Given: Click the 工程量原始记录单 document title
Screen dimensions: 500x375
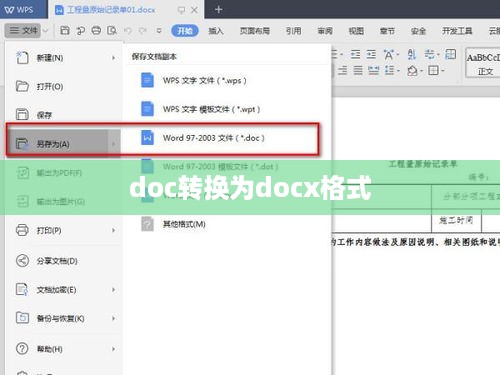Looking at the screenshot, I should click(423, 164).
